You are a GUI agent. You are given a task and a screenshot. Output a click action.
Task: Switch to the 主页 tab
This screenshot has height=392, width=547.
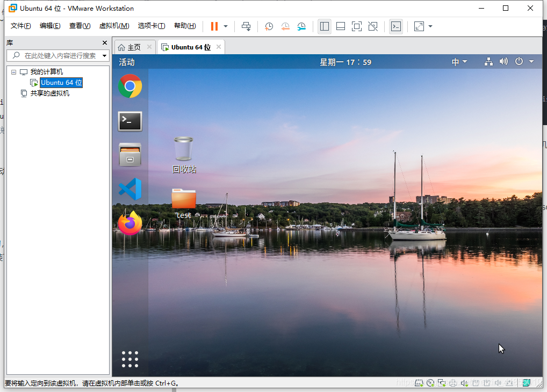click(x=134, y=47)
